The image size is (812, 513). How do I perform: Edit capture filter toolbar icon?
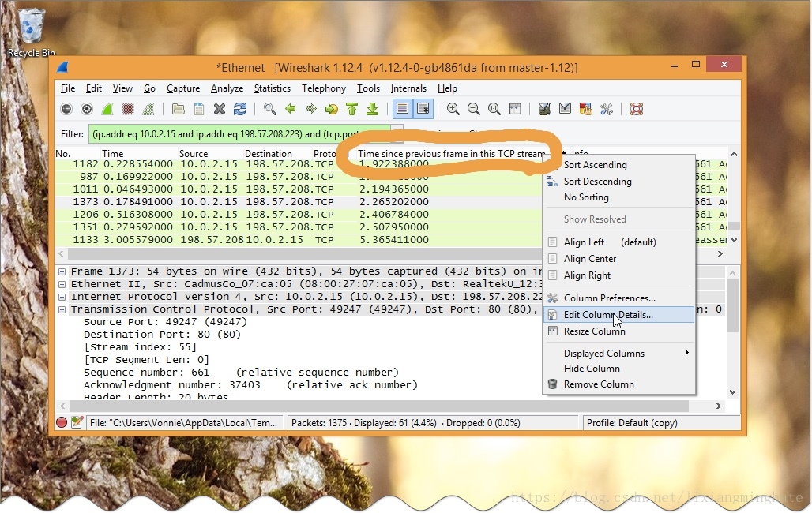544,109
